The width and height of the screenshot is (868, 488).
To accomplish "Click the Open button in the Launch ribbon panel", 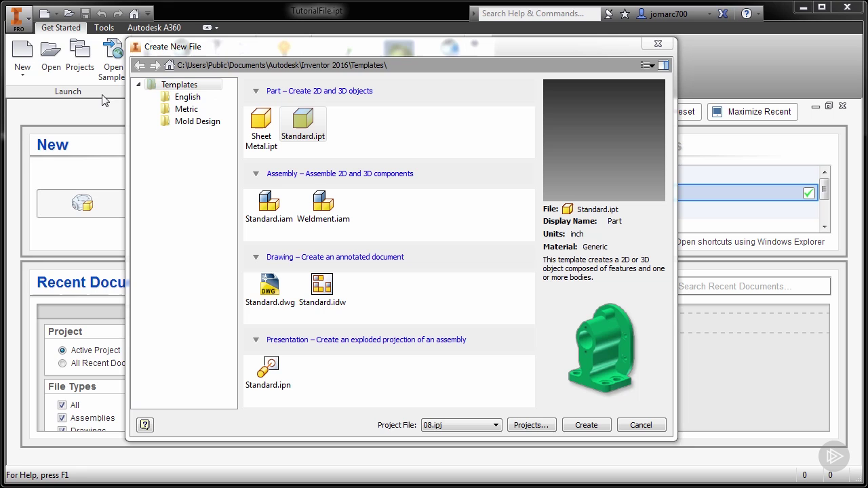I will (51, 56).
